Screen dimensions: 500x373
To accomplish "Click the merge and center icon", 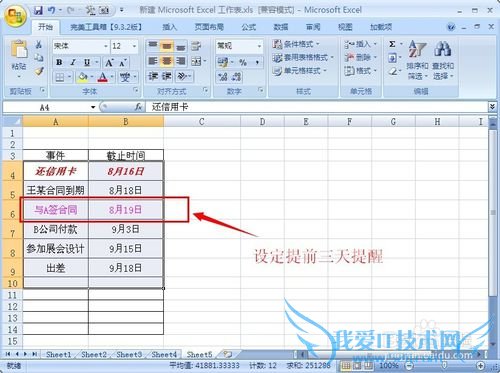I will pyautogui.click(x=197, y=61).
